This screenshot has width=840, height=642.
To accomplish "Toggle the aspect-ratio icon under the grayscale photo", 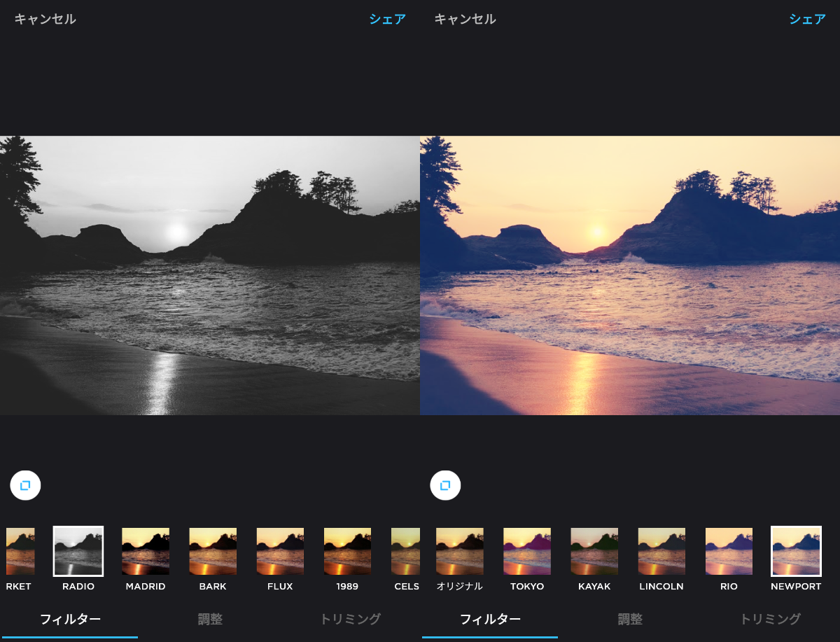I will click(25, 485).
